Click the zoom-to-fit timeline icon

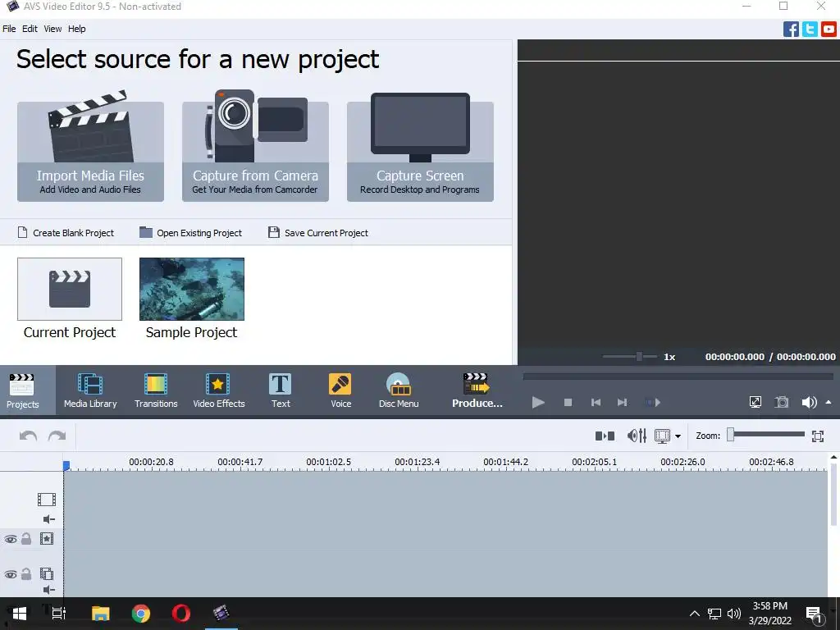tap(818, 436)
